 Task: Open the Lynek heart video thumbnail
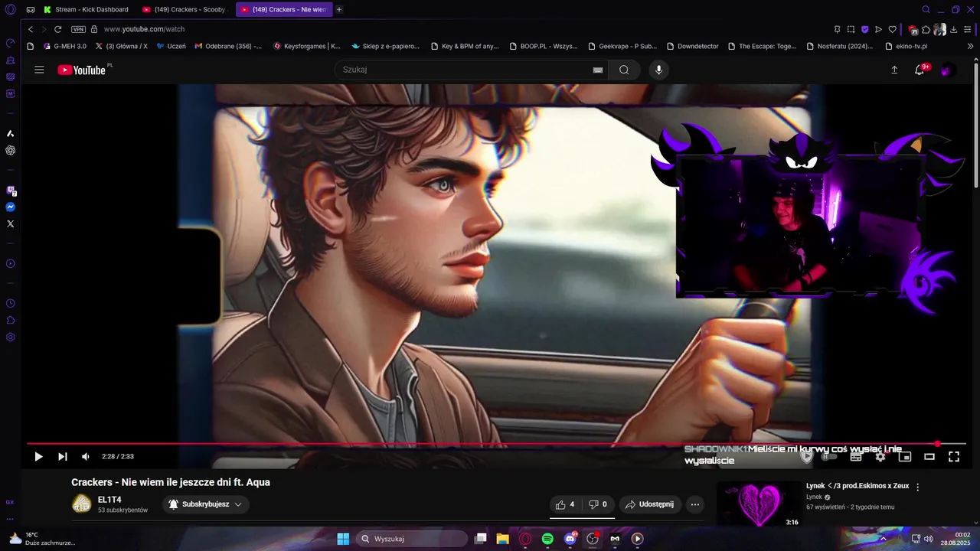[759, 504]
